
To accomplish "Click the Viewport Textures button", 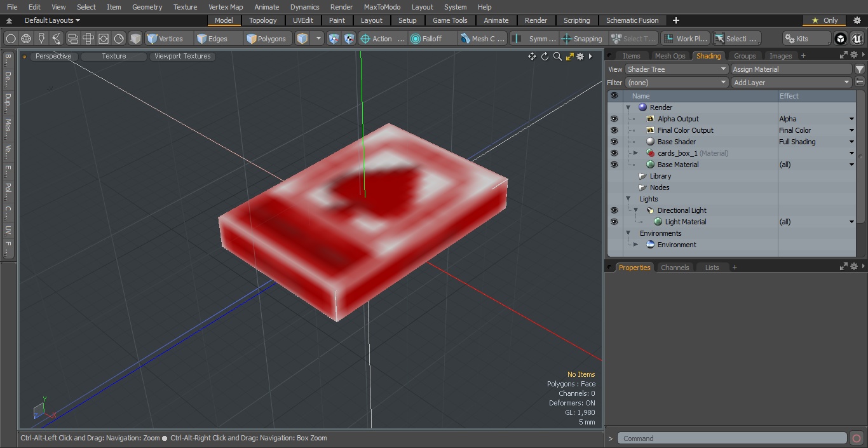I will [182, 56].
